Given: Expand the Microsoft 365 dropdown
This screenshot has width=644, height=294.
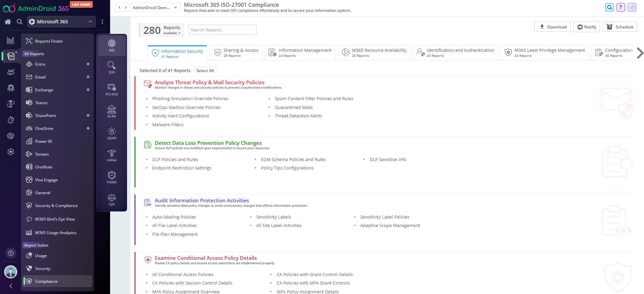Looking at the screenshot, I should (61, 22).
